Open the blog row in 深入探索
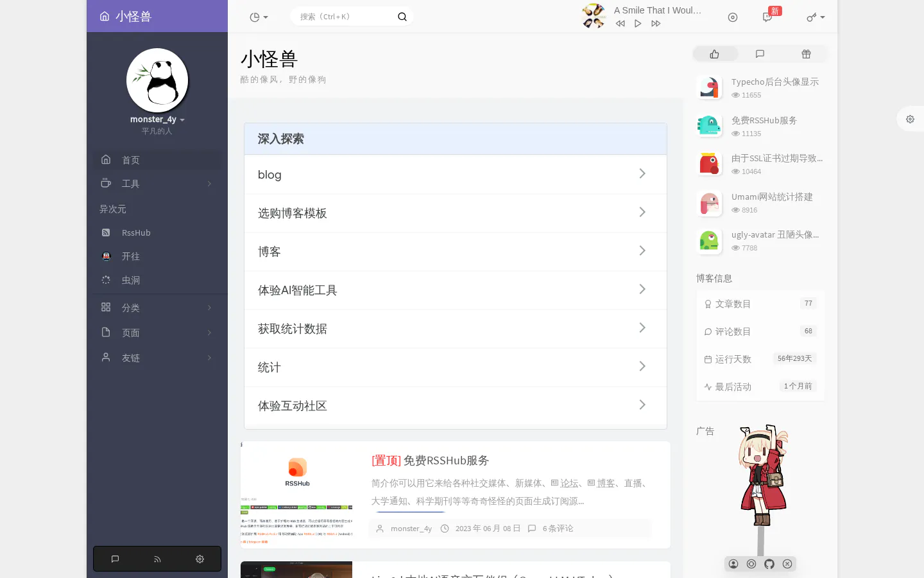 [456, 175]
